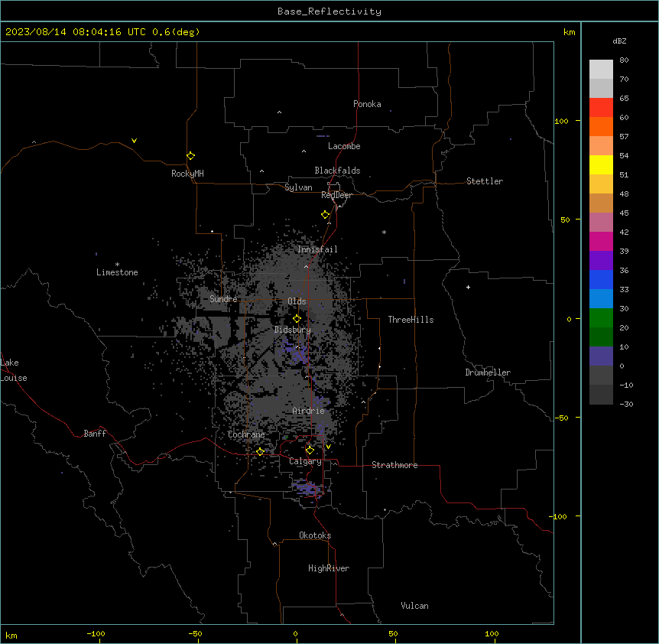The image size is (659, 644).
Task: Pick the light gray 70-80 dBZ swatch
Action: (601, 70)
